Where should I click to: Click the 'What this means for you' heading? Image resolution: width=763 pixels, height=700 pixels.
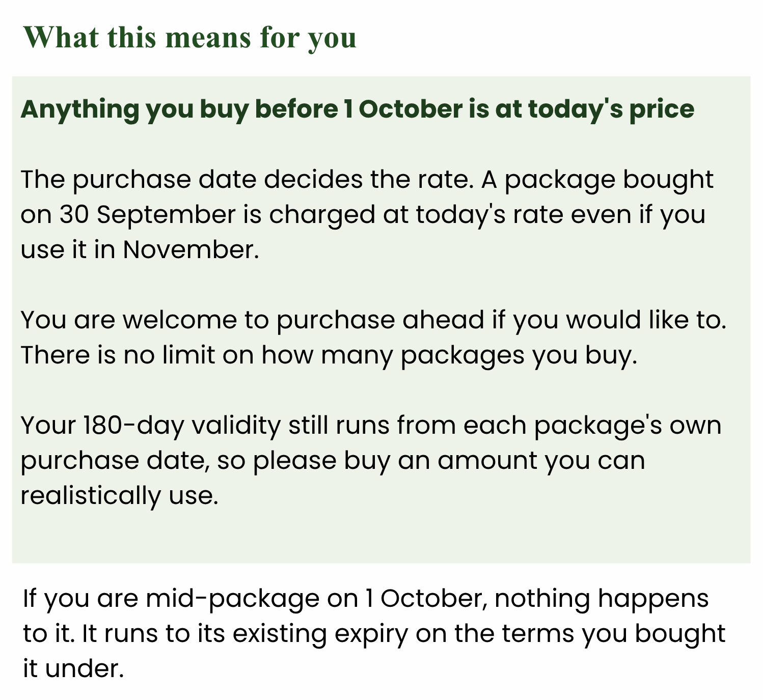pos(189,38)
